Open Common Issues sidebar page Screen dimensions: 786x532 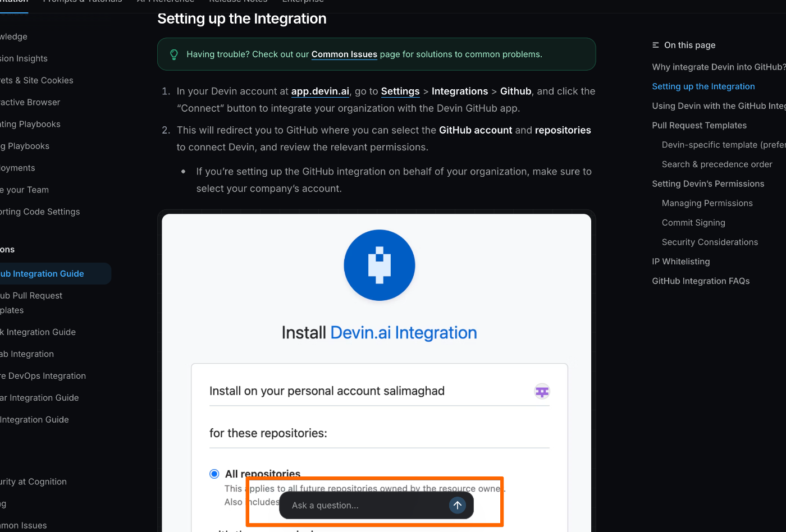[x=23, y=525]
